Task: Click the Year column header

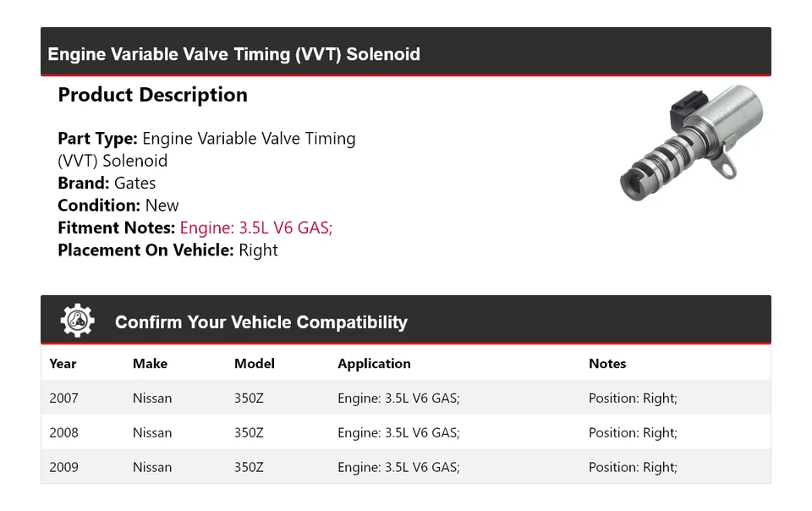Action: 63,364
